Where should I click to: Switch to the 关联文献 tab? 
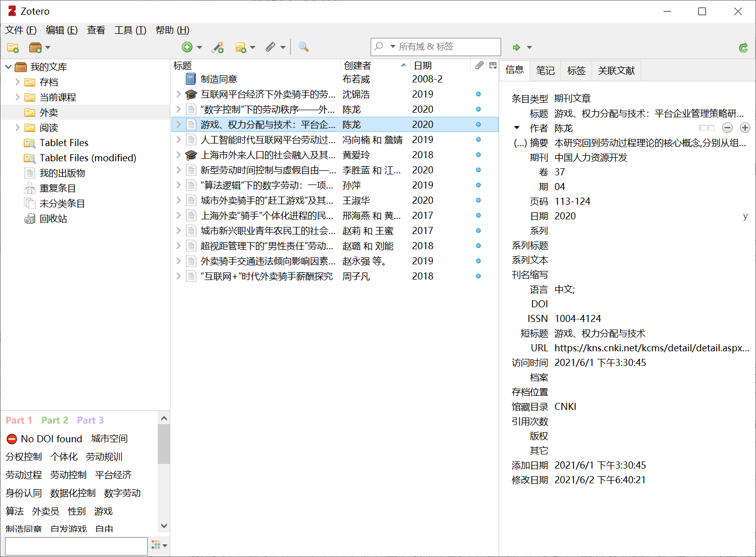coord(616,71)
